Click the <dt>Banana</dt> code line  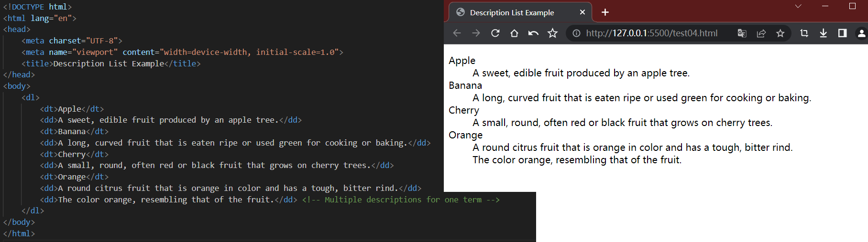coord(74,131)
